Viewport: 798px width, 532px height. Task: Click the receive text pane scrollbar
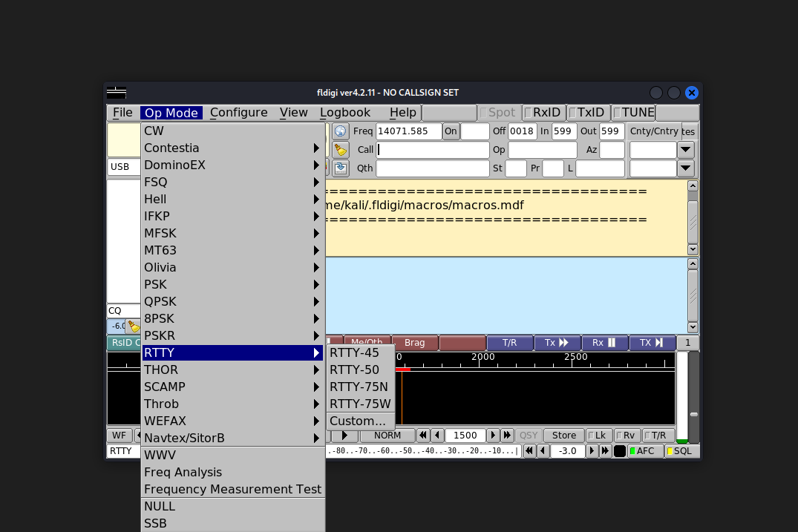click(x=693, y=218)
